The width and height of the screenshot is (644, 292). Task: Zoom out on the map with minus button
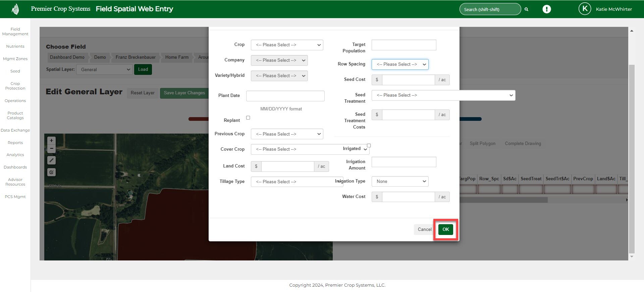(x=51, y=148)
